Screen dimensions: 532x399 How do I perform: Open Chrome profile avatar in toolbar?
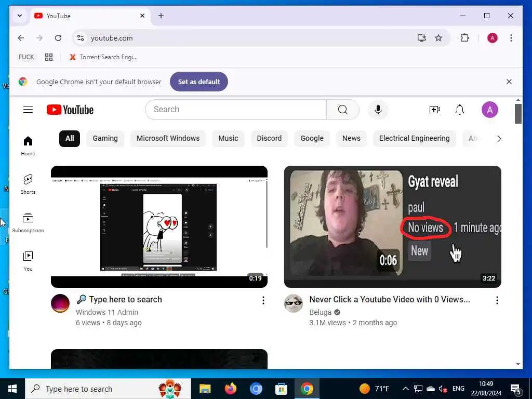click(x=493, y=38)
